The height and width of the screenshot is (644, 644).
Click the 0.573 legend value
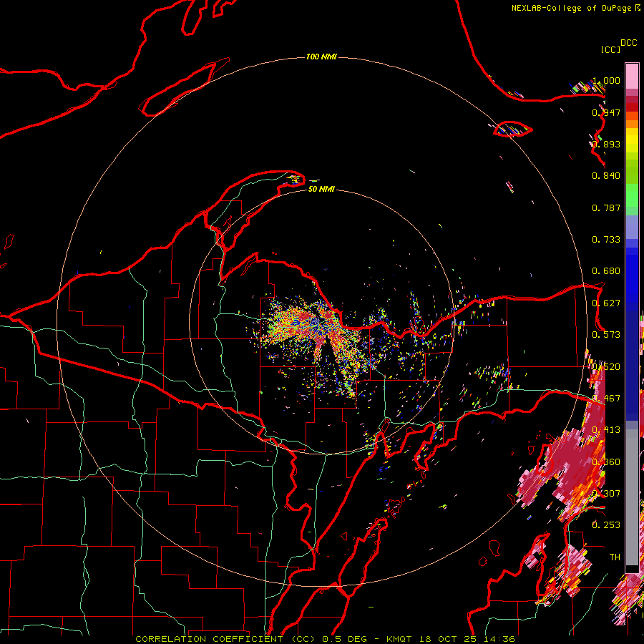tap(606, 335)
